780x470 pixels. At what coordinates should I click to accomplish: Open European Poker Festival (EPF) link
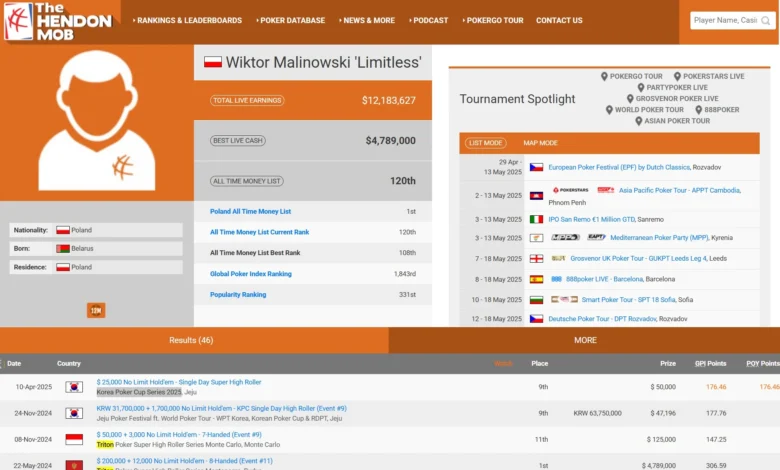pyautogui.click(x=619, y=167)
